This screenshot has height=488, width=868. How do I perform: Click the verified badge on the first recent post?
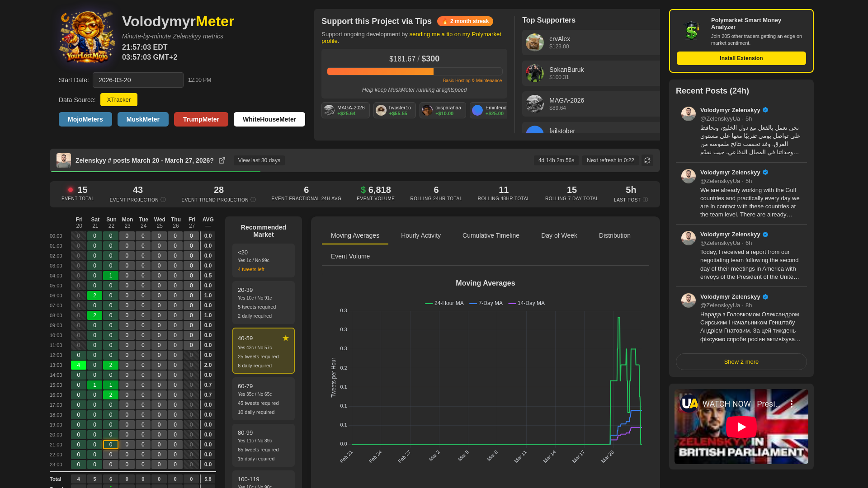pyautogui.click(x=765, y=110)
